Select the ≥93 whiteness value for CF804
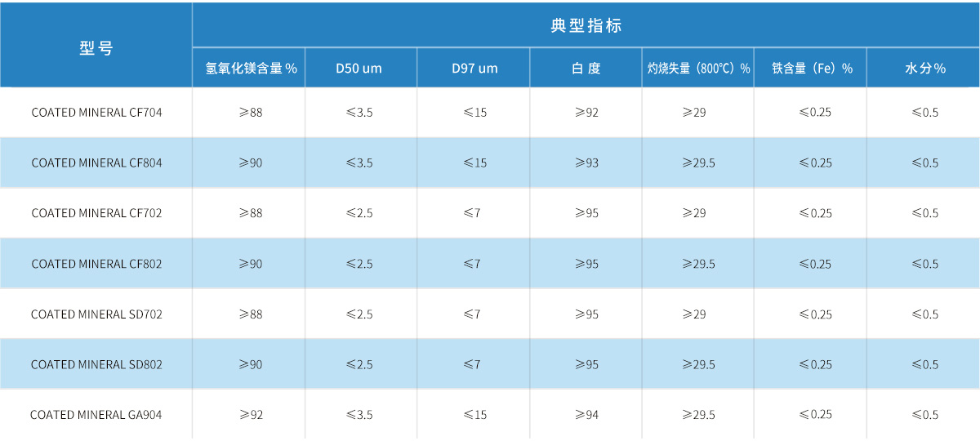Viewport: 980px width, 441px height. (586, 163)
